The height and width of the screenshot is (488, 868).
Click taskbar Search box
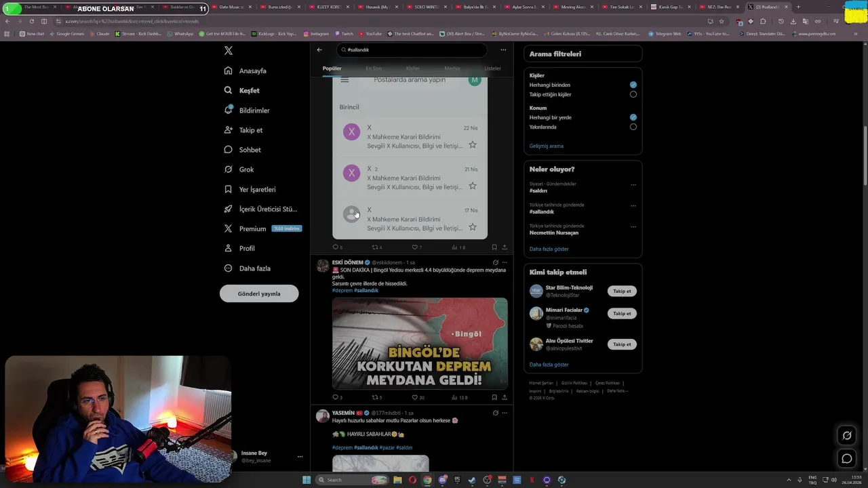click(x=353, y=480)
